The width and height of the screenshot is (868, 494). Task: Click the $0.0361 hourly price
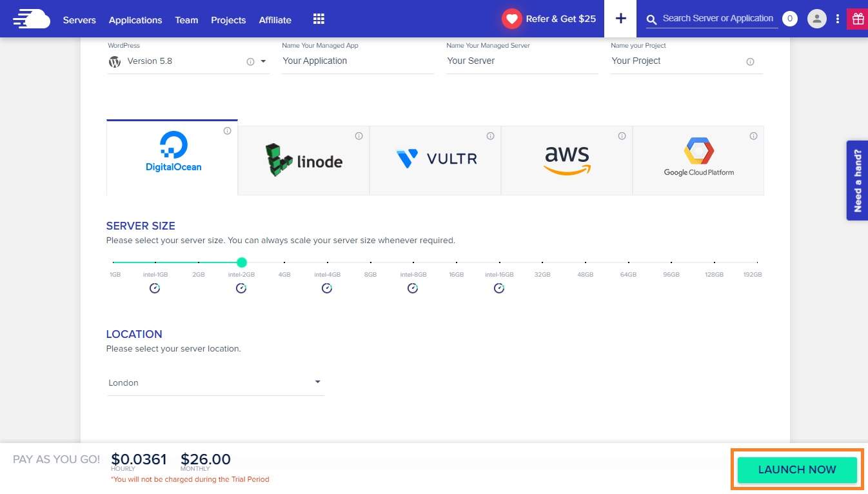pos(139,459)
